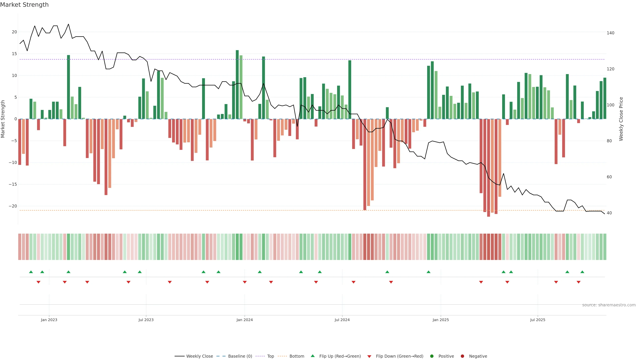This screenshot has width=644, height=362.
Task: Click the Bottom legend entry
Action: click(x=297, y=356)
